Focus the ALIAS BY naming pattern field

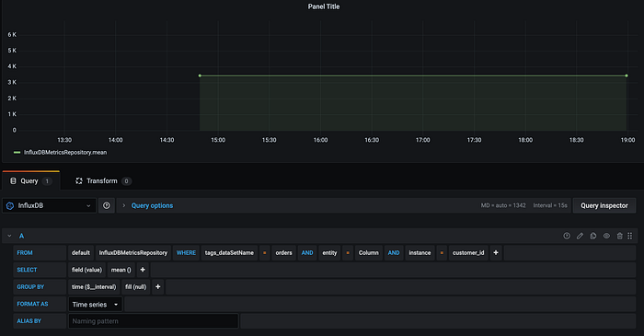click(154, 321)
